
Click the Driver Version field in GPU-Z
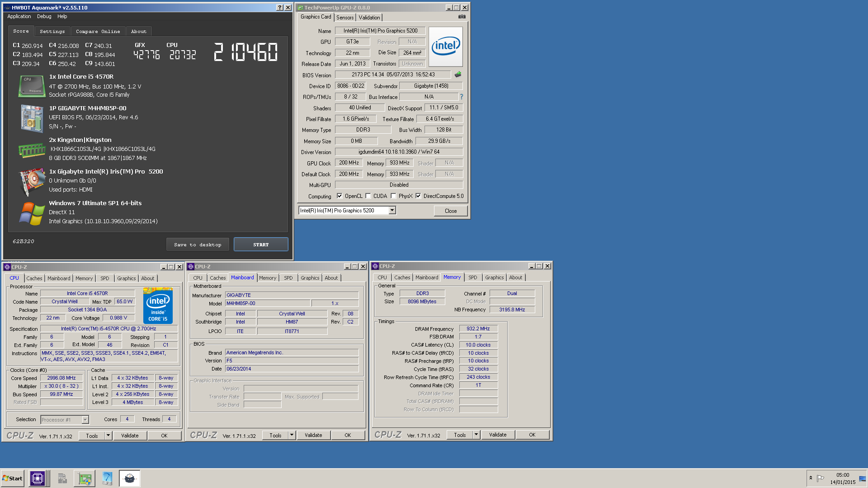399,152
